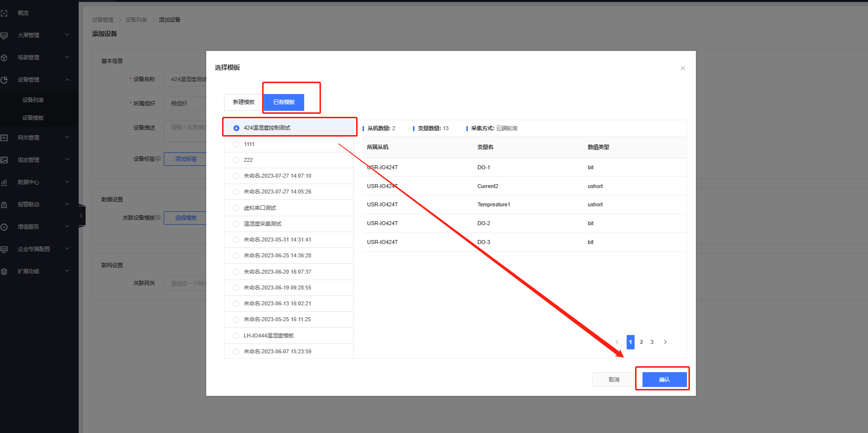Click the 网关管理 gateway icon
Image resolution: width=868 pixels, height=433 pixels.
[4, 138]
